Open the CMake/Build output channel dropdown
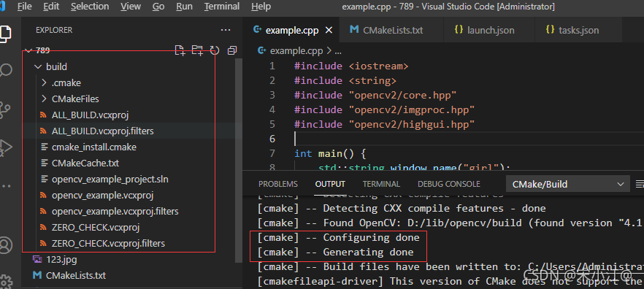644x289 pixels. (x=567, y=185)
